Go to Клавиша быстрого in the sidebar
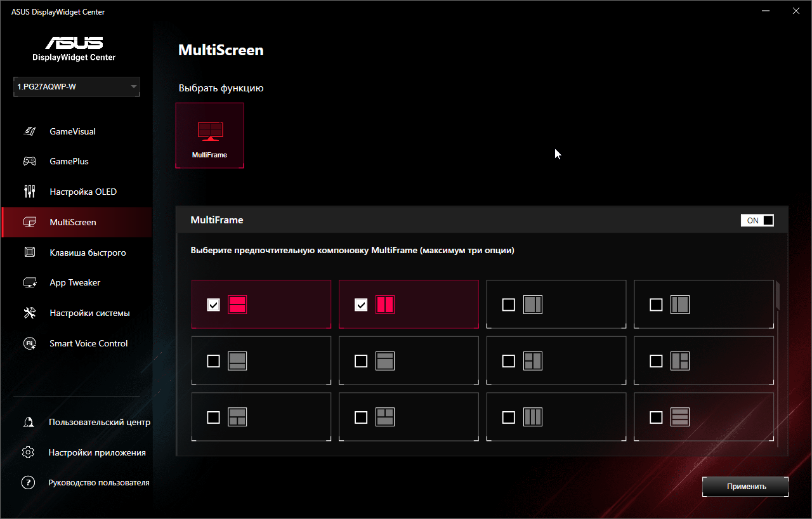The width and height of the screenshot is (812, 519). [76, 253]
